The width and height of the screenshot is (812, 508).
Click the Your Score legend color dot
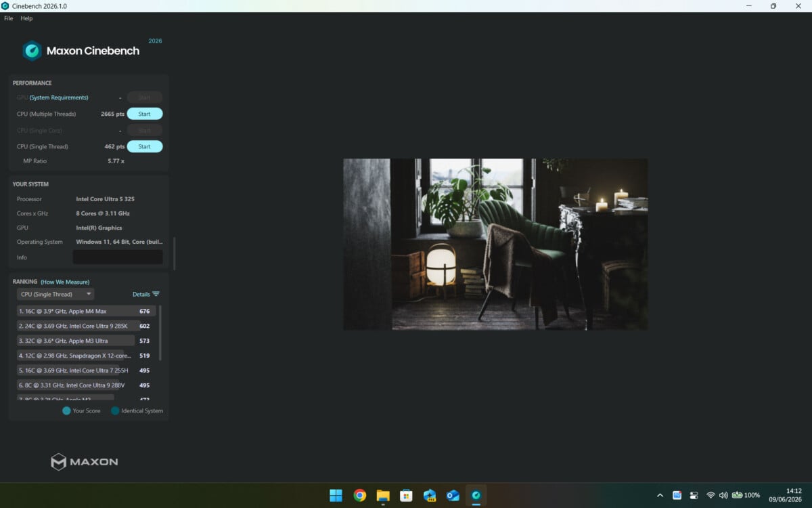coord(66,410)
